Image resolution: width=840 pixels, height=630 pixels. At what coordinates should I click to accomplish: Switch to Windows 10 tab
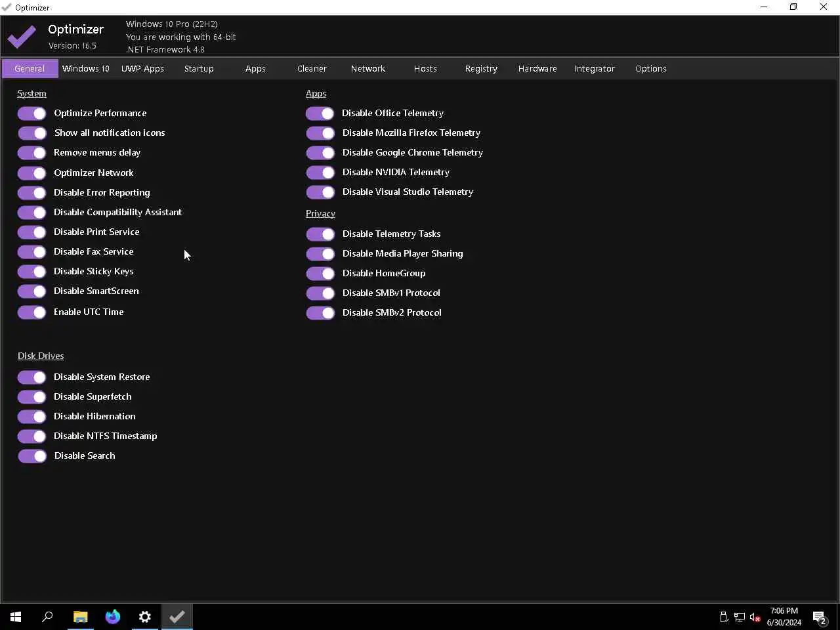pyautogui.click(x=86, y=68)
